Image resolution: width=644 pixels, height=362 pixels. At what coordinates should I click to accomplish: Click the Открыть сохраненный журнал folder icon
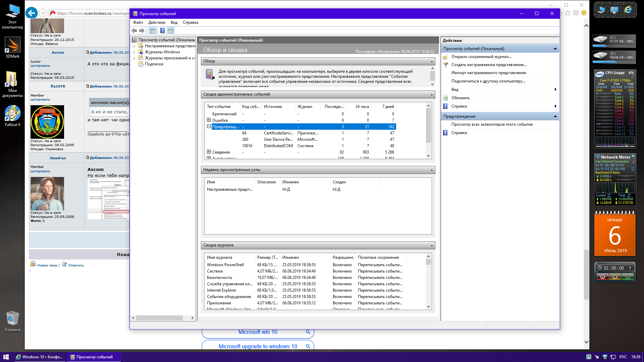click(x=445, y=57)
